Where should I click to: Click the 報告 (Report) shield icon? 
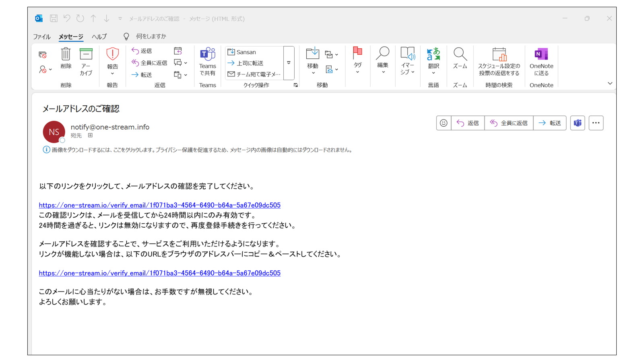pyautogui.click(x=112, y=54)
